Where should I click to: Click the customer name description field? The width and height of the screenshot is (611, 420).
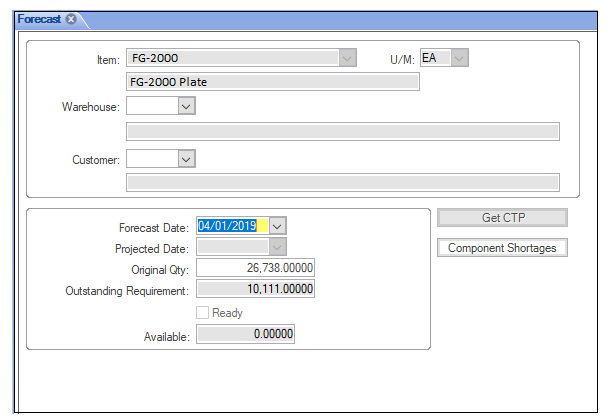(x=343, y=183)
